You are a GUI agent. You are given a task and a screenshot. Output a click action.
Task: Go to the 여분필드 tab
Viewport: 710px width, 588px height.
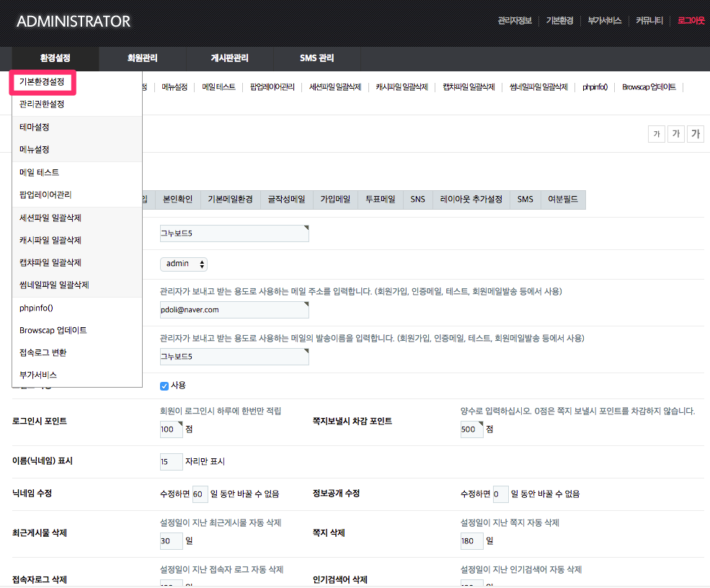563,200
